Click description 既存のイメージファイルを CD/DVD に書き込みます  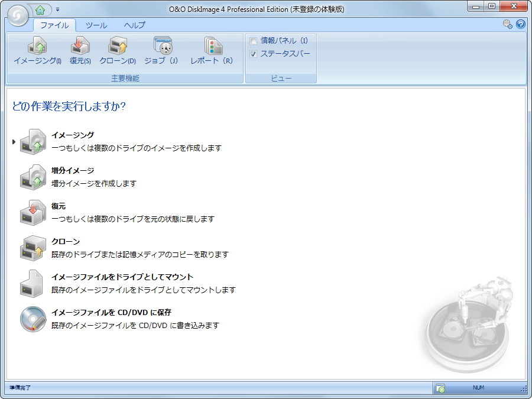click(135, 325)
